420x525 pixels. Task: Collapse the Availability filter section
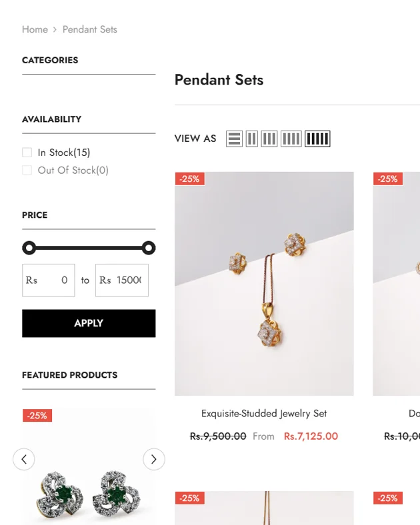(51, 119)
